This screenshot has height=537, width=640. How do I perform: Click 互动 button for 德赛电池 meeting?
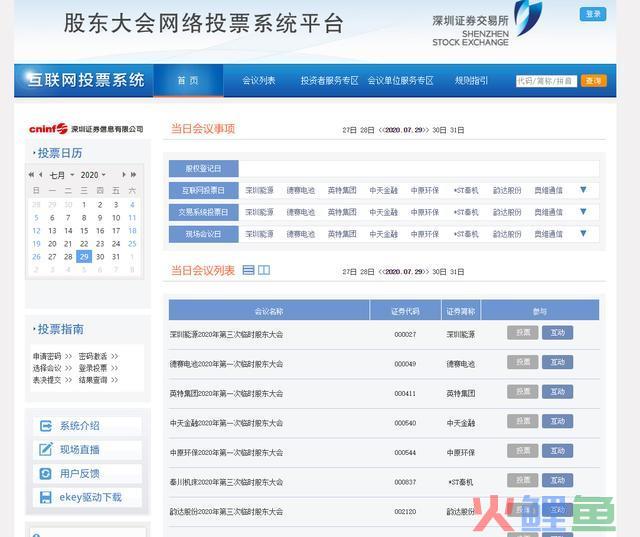point(558,362)
